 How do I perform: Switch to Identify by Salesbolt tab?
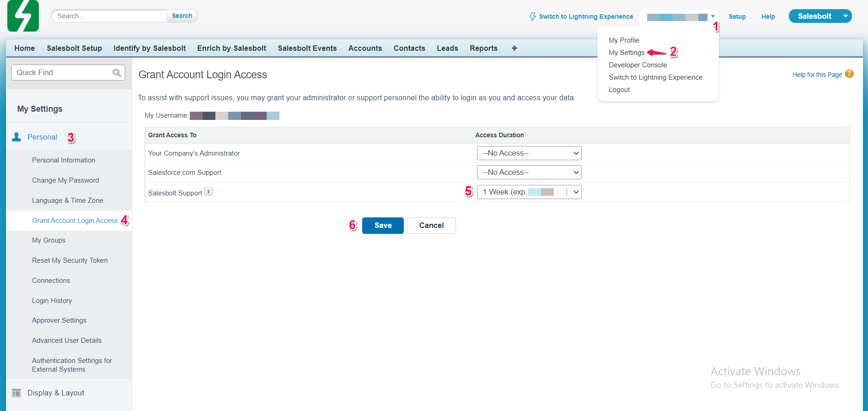pos(150,48)
